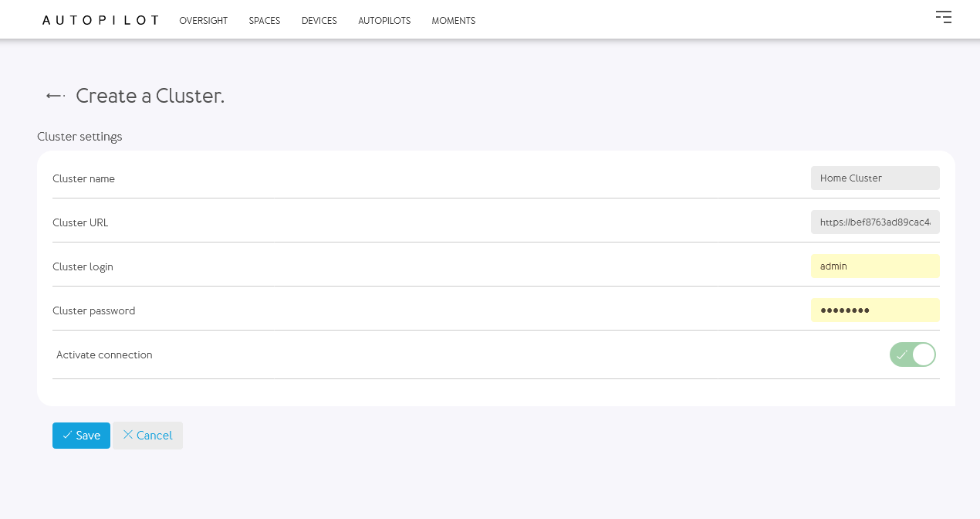Open the hamburger menu icon
Image resolution: width=980 pixels, height=519 pixels.
coord(943,17)
